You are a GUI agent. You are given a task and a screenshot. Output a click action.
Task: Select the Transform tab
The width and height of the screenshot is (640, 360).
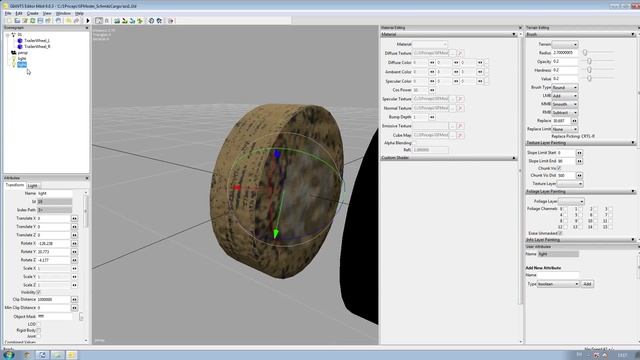tap(15, 185)
